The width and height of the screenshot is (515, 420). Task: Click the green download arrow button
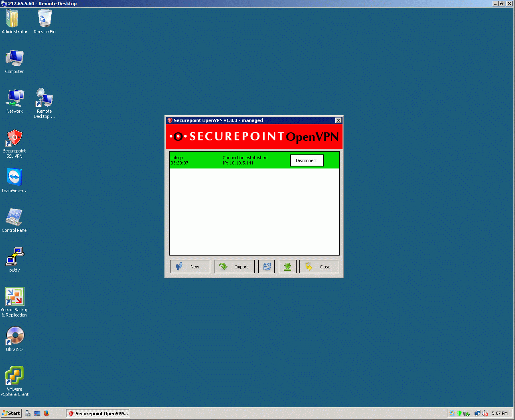pyautogui.click(x=288, y=267)
